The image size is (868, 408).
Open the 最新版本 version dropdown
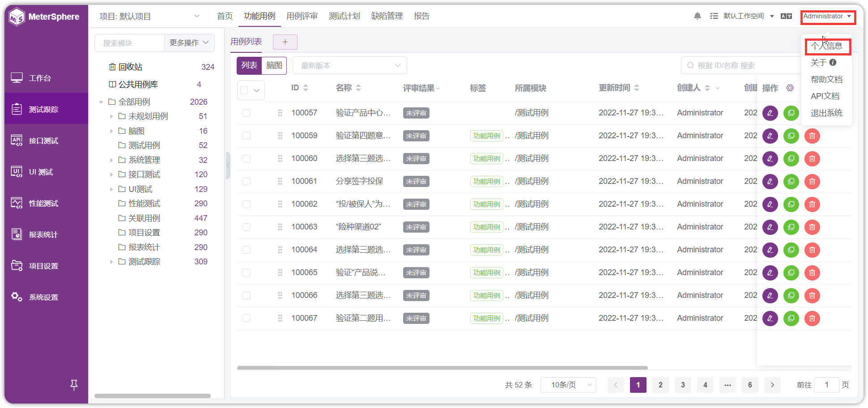pyautogui.click(x=350, y=65)
